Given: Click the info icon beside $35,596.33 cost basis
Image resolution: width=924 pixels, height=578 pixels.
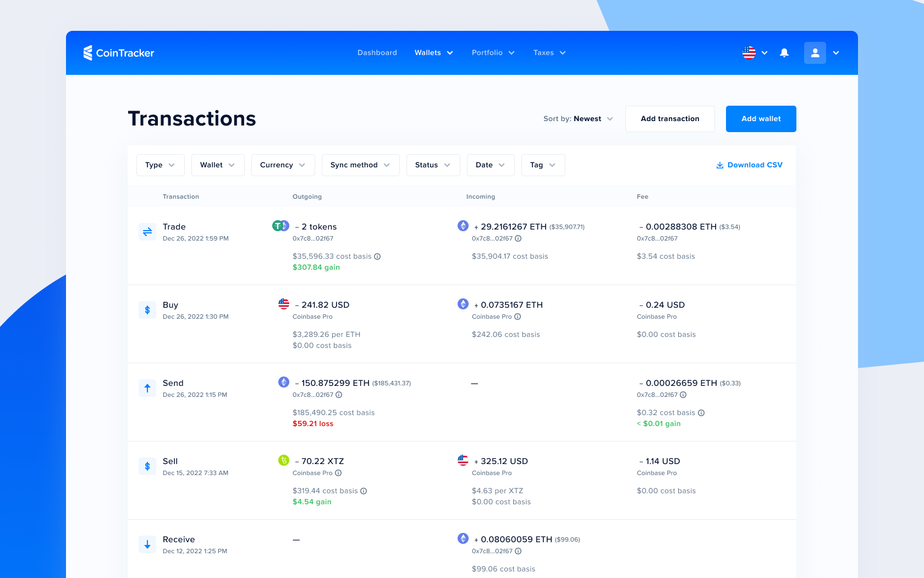Looking at the screenshot, I should pos(377,256).
